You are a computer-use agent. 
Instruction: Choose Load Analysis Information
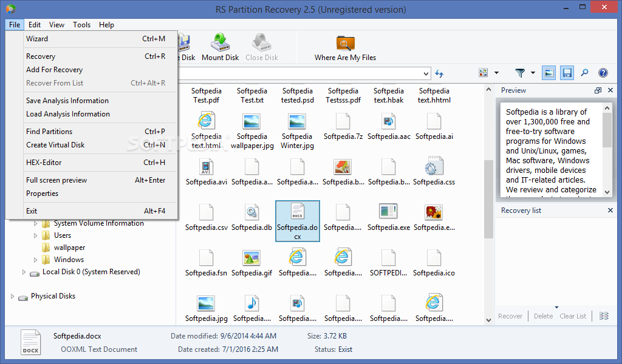pyautogui.click(x=92, y=114)
